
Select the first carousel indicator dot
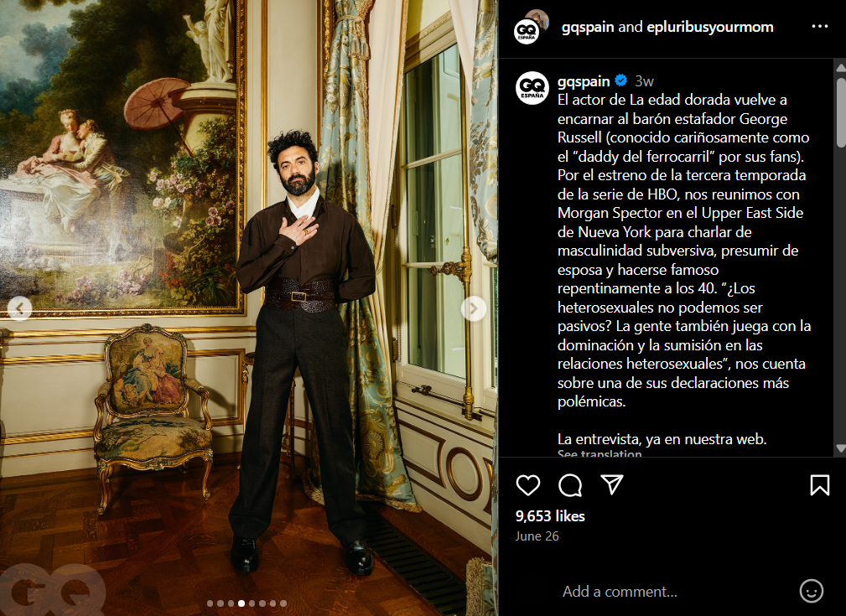pyautogui.click(x=210, y=603)
